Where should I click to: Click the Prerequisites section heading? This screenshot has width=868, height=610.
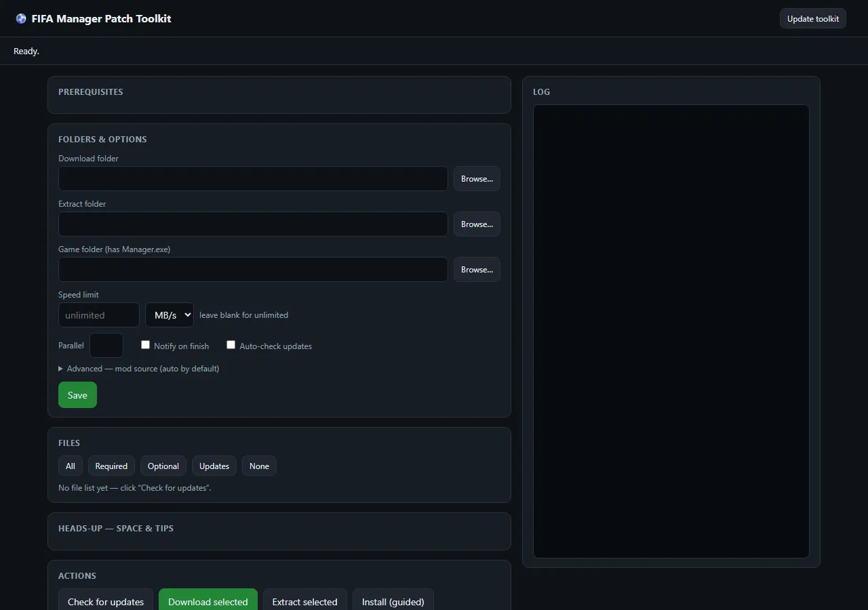(x=91, y=92)
